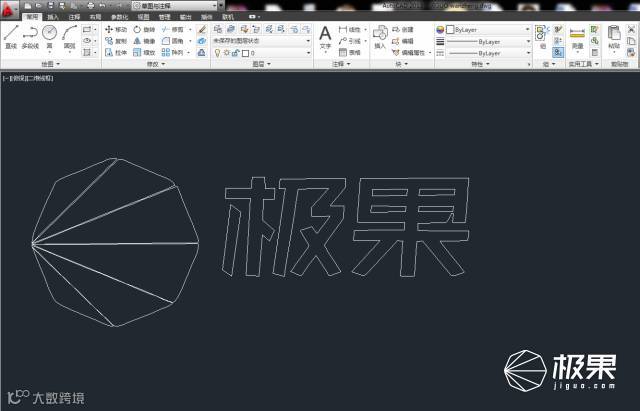Screen dimensions: 640x411
Task: Click the viewport controls label top-left
Action: pyautogui.click(x=28, y=78)
